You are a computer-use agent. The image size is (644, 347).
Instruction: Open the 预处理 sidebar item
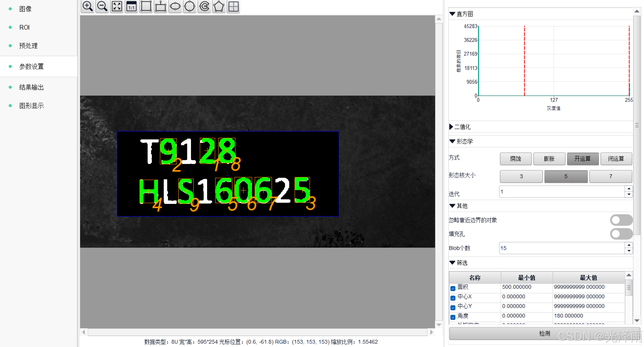point(28,46)
